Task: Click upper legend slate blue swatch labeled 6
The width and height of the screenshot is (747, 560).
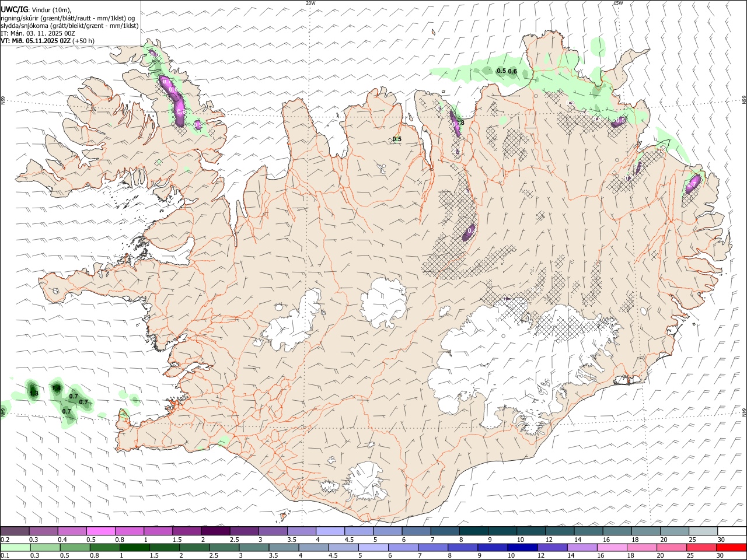Action: 417,531
